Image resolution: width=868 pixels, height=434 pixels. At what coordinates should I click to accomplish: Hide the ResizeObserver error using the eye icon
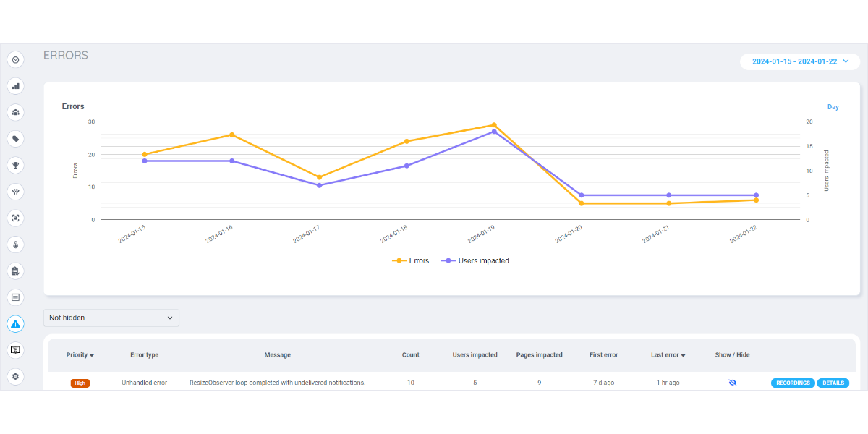(732, 383)
